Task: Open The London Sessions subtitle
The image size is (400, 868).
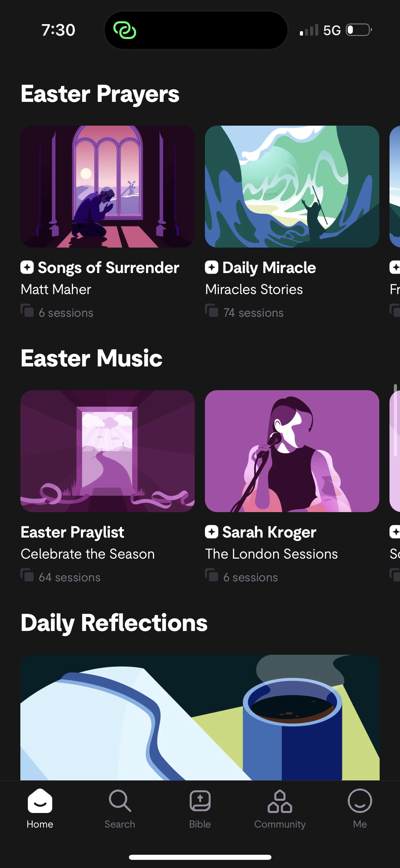Action: pyautogui.click(x=271, y=554)
